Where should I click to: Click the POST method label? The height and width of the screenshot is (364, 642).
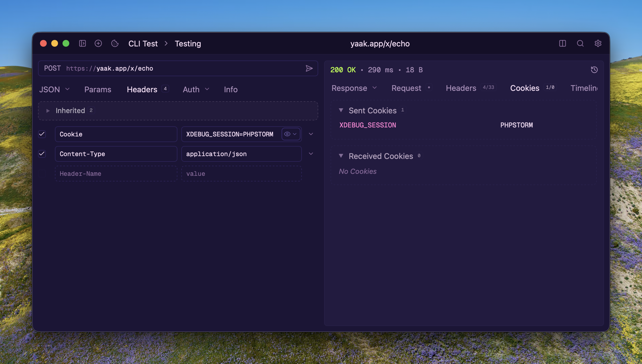[52, 68]
